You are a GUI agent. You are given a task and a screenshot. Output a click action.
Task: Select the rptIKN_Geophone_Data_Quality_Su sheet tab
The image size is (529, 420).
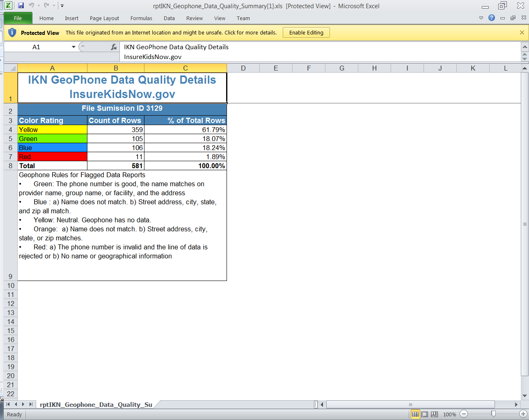click(x=96, y=405)
